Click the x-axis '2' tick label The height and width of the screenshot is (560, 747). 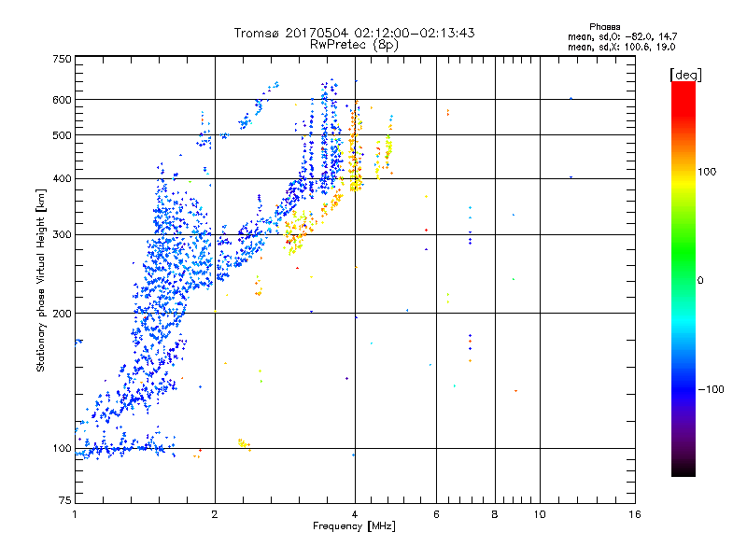point(215,514)
